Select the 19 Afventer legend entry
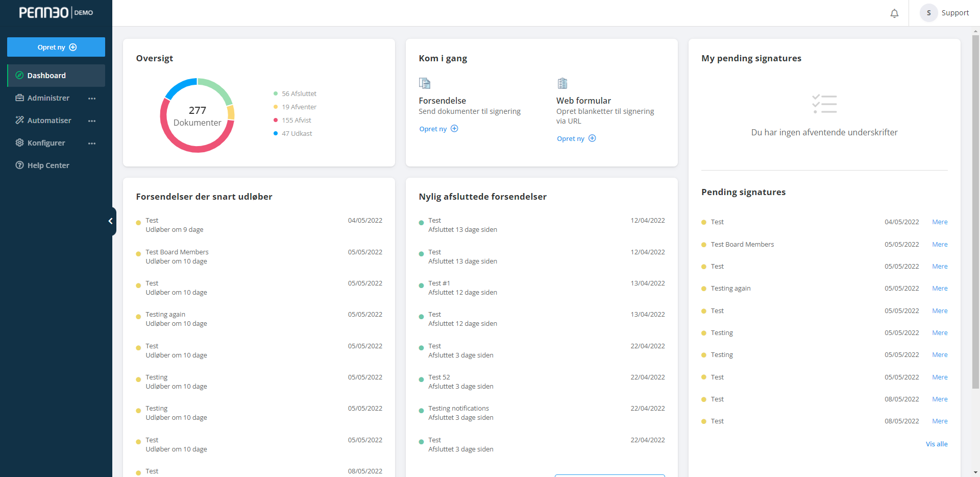The height and width of the screenshot is (477, 980). (295, 107)
